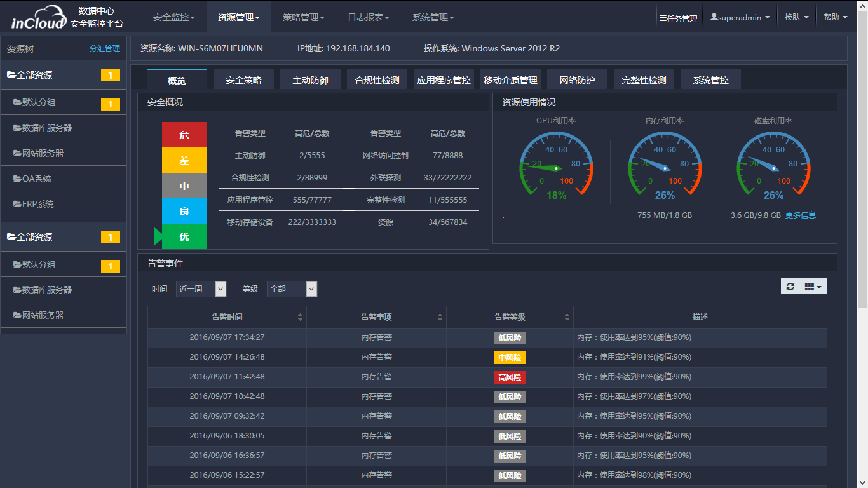Viewport: 868px width, 488px height.
Task: Select OA系统 tree item
Action: tap(64, 179)
